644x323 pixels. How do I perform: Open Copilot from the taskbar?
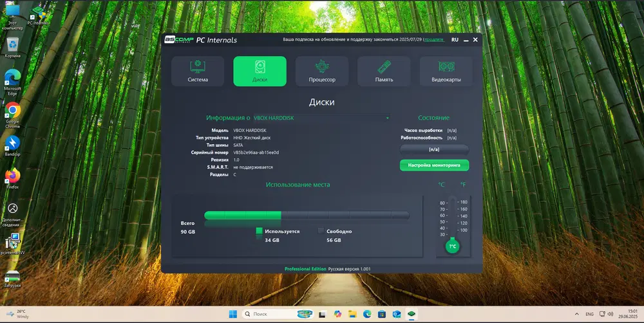[337, 314]
